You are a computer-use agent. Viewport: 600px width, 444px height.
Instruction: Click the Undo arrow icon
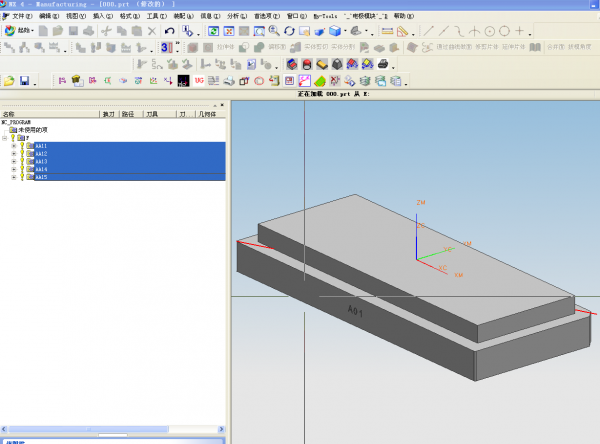[170, 31]
